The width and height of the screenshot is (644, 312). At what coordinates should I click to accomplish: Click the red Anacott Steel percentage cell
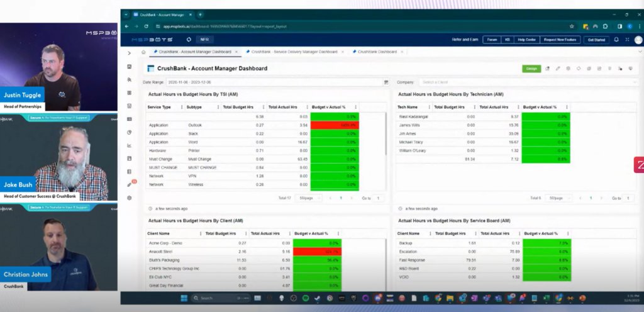pos(317,252)
